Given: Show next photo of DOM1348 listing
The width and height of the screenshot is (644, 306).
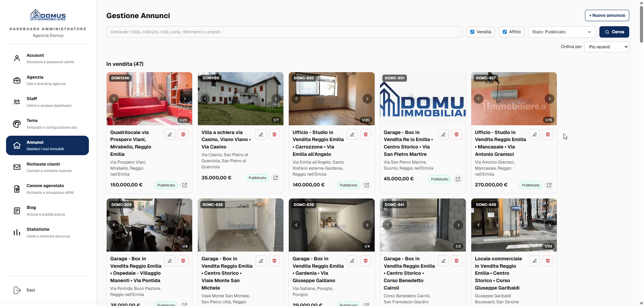Looking at the screenshot, I should [185, 99].
